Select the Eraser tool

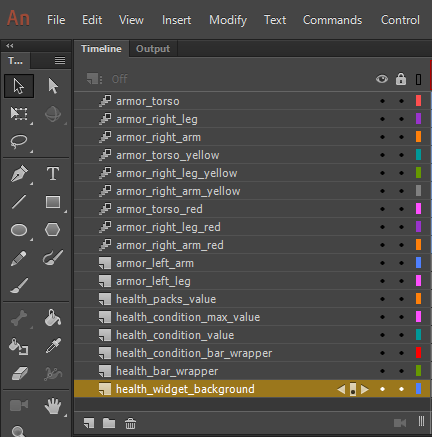(x=20, y=374)
